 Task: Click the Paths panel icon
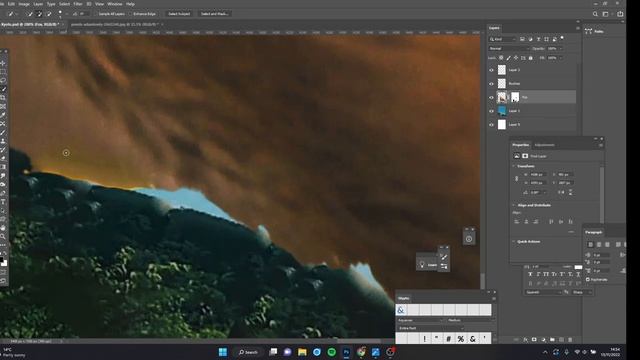click(x=589, y=31)
